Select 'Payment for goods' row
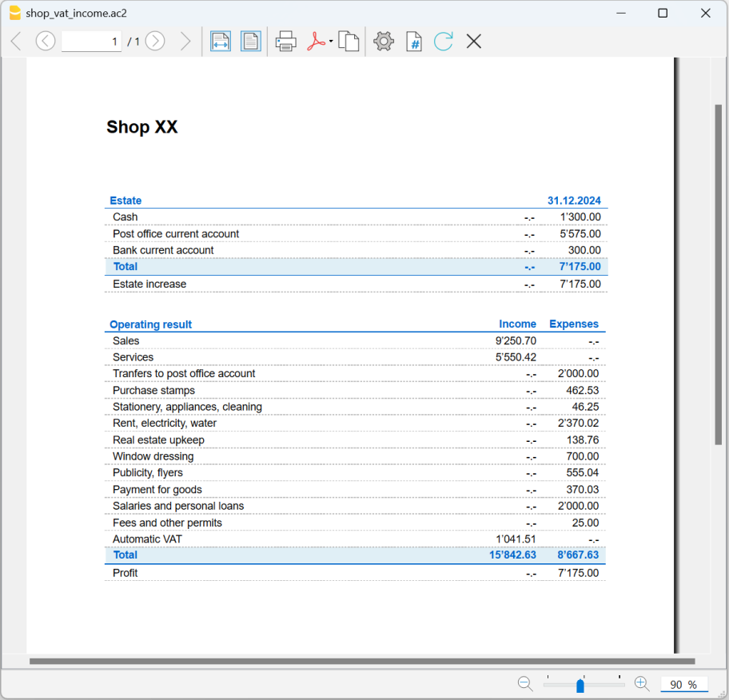 [x=157, y=490]
